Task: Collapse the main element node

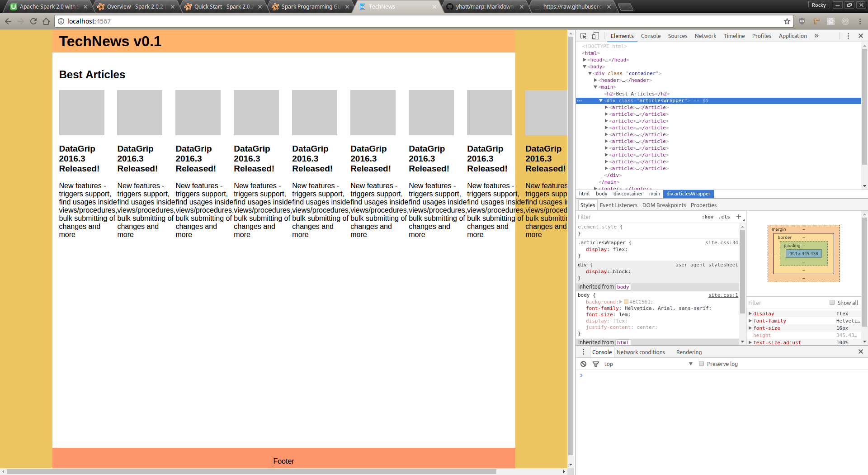Action: pyautogui.click(x=595, y=87)
